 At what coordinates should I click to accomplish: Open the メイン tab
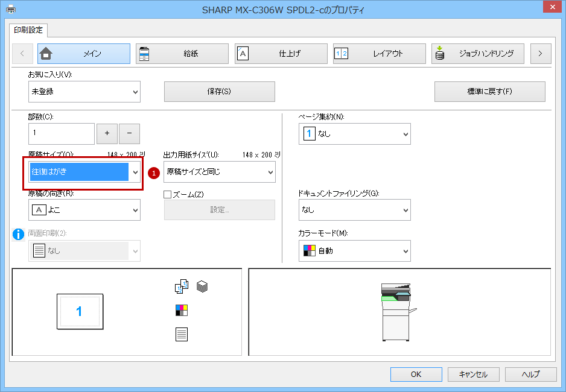[84, 54]
